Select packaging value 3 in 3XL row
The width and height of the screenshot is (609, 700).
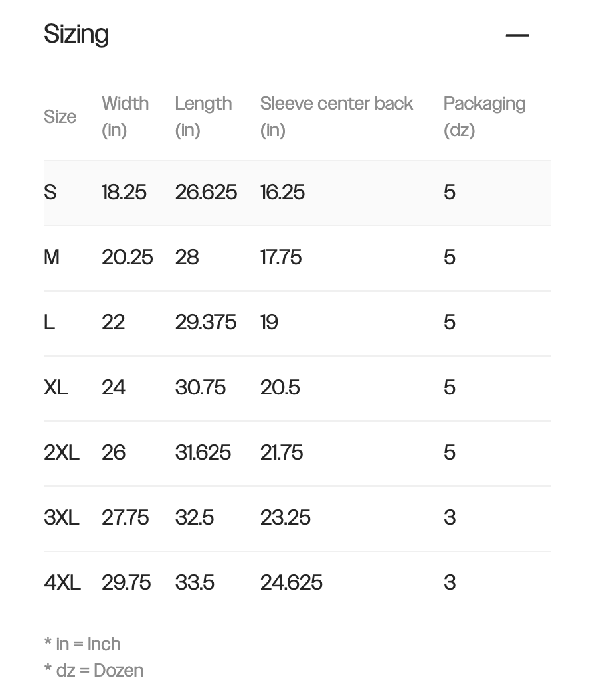[450, 518]
